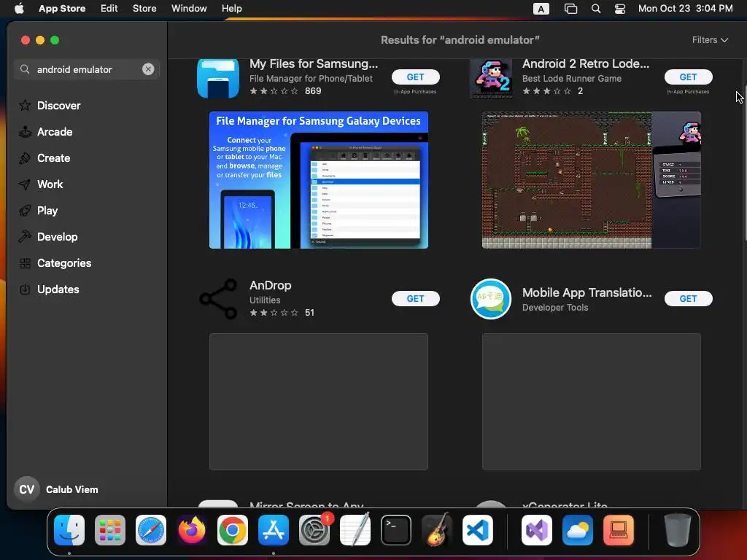
Task: Open the Updates download icon
Action: (x=25, y=289)
